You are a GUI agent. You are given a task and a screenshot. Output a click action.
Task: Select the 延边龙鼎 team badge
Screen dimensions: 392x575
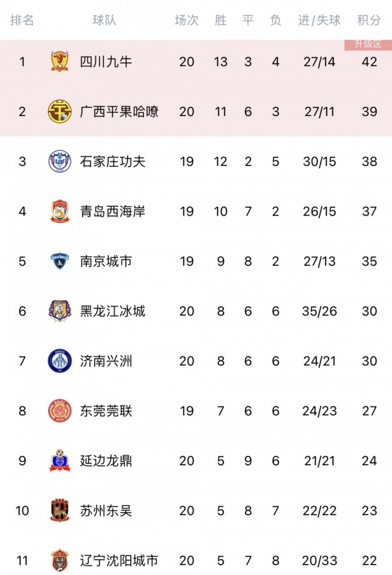pyautogui.click(x=60, y=460)
